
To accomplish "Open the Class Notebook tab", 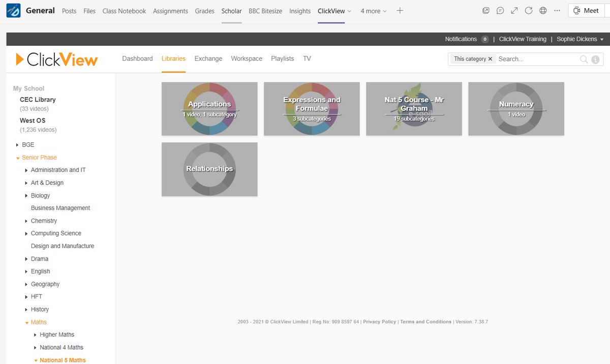I will coord(124,11).
